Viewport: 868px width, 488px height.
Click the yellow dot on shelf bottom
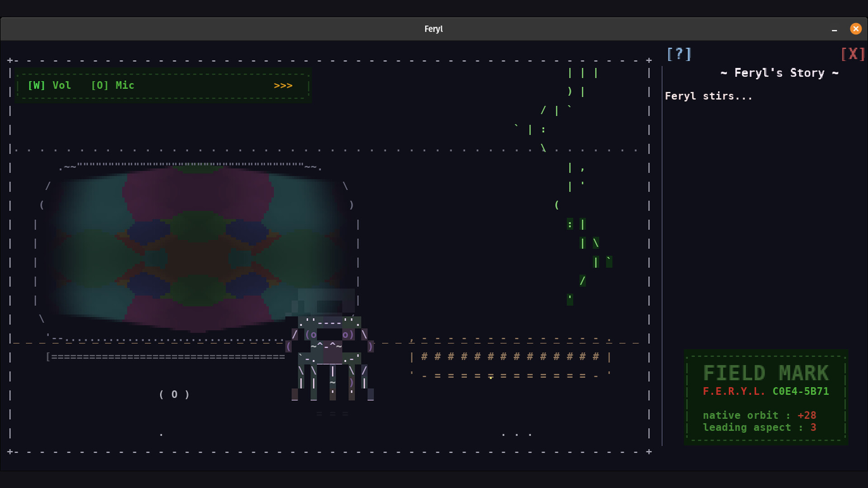[x=491, y=377]
